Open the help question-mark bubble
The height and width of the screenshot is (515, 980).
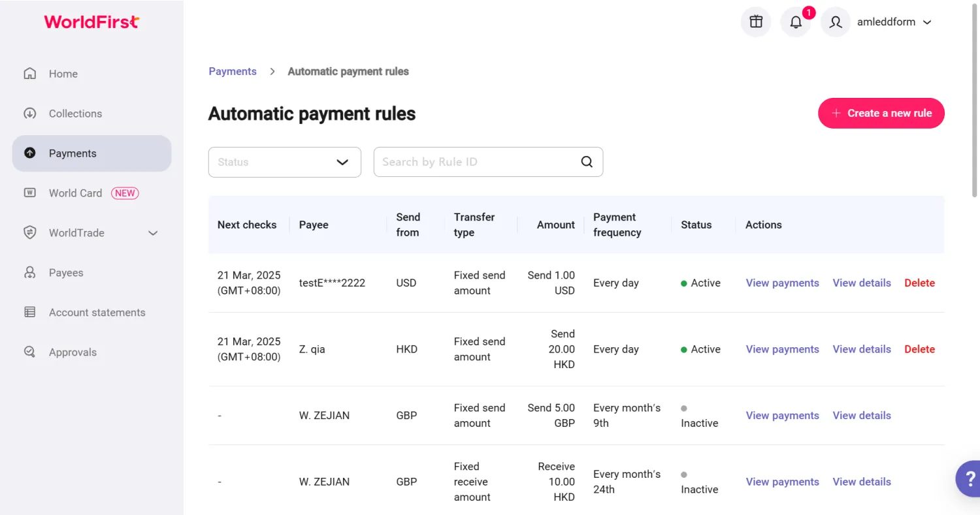coord(968,479)
